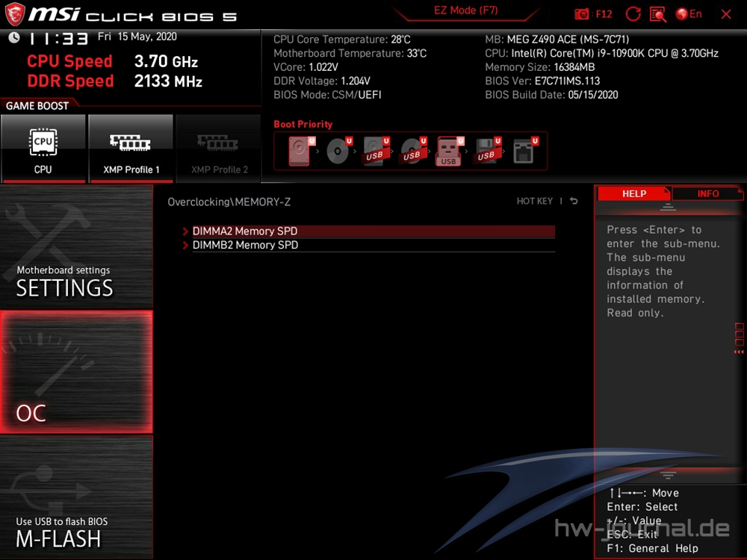747x560 pixels.
Task: Enable XMP Profile 2
Action: [x=219, y=149]
